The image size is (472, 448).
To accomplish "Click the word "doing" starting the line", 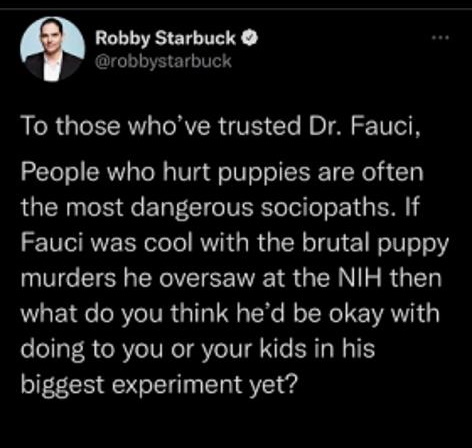I will coord(53,350).
